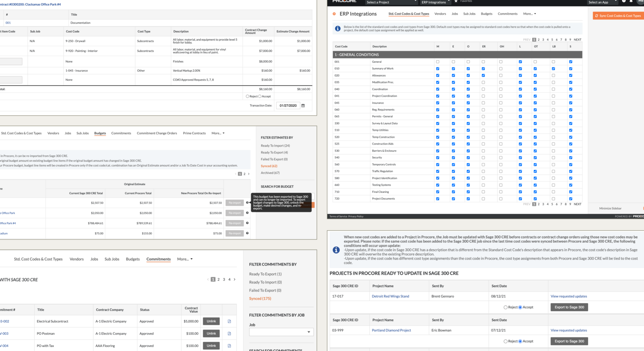Click help icon on the $2,507.50 budget row
Image resolution: width=644 pixels, height=351 pixels.
click(247, 202)
